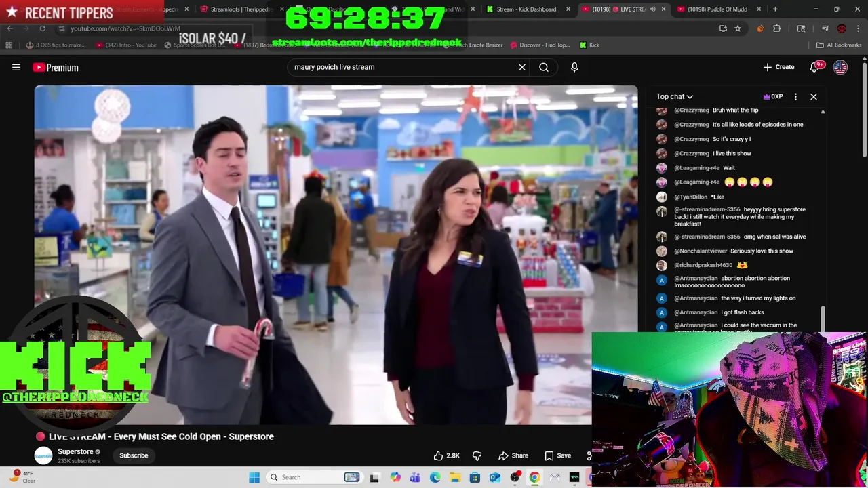Share the video

pos(513,455)
